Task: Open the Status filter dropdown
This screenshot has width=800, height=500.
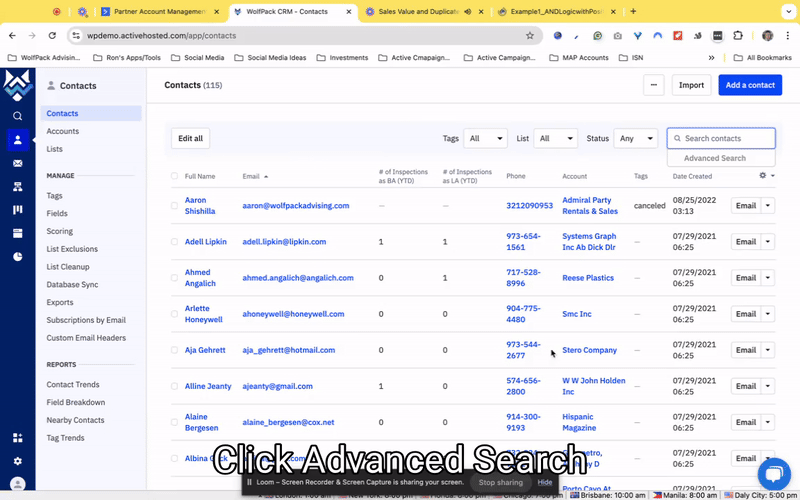Action: pos(635,138)
